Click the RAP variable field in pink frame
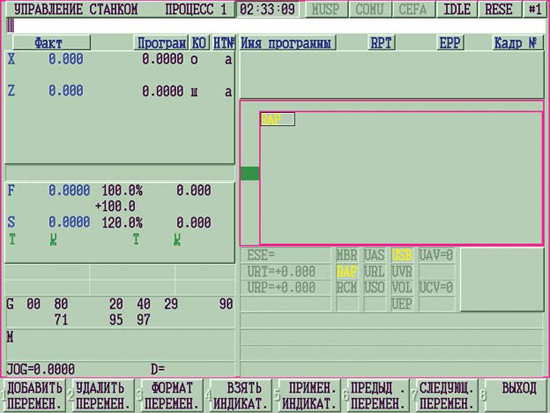Image resolution: width=550 pixels, height=413 pixels. (277, 119)
